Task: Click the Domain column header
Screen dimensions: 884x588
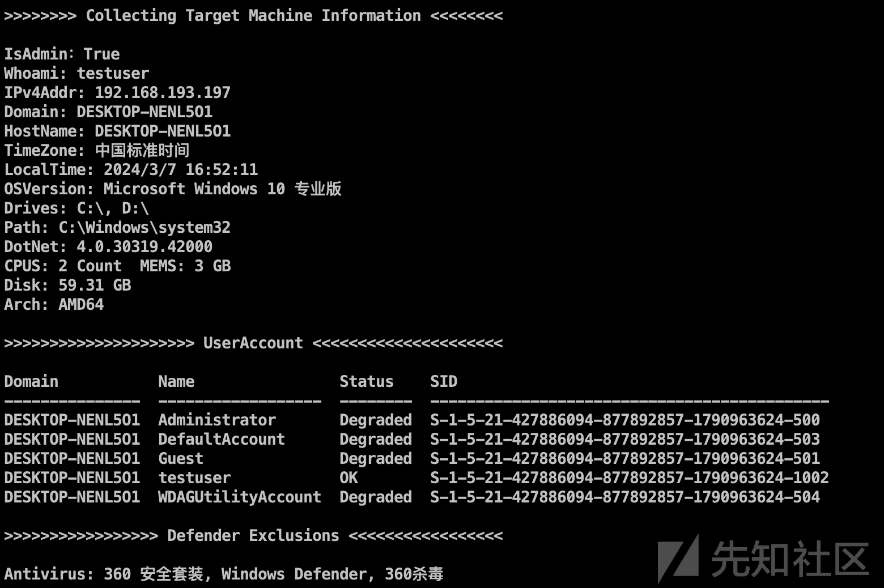Action: (x=31, y=381)
